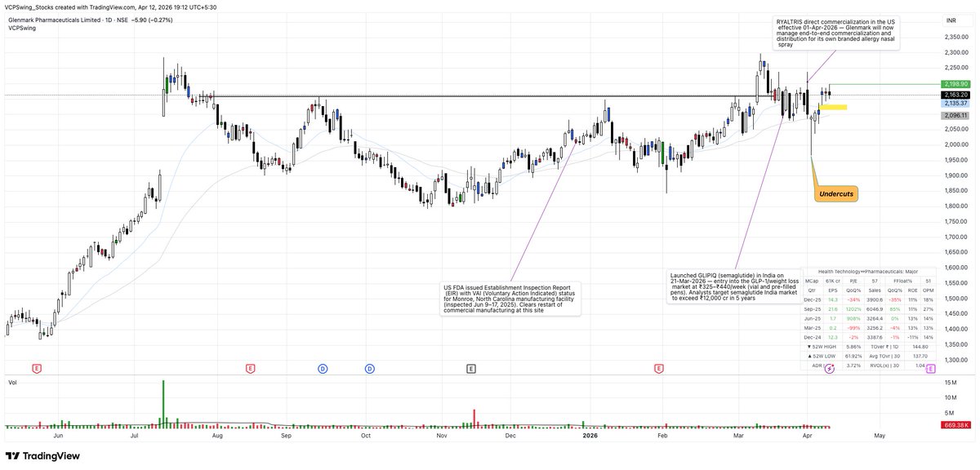Click the Dec-25 quarter row label

tap(813, 299)
